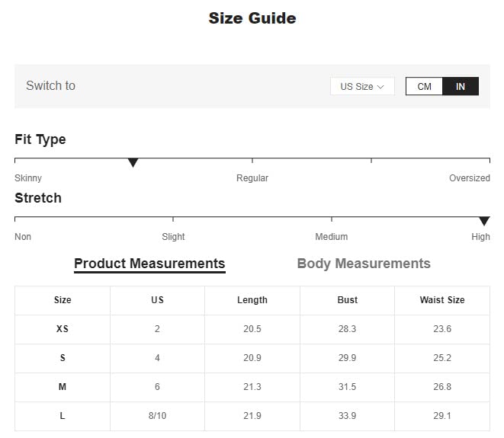Select the IN unit toggle
Viewport: 504px width, 438px height.
461,86
